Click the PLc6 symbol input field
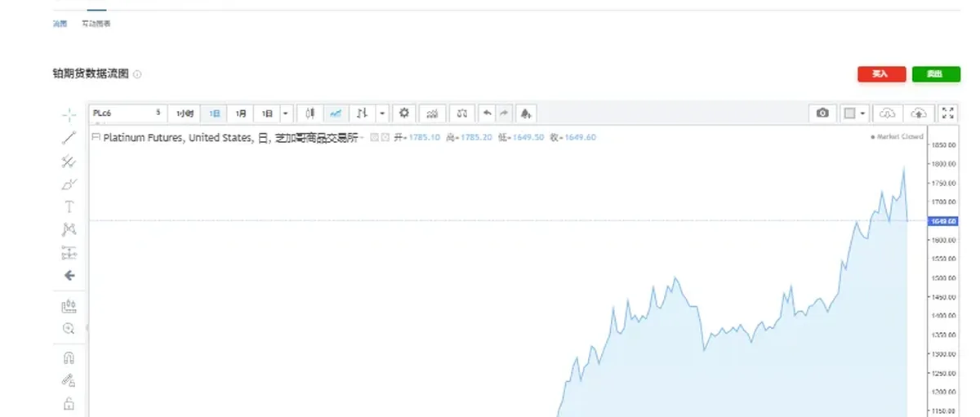The width and height of the screenshot is (980, 417). (127, 113)
